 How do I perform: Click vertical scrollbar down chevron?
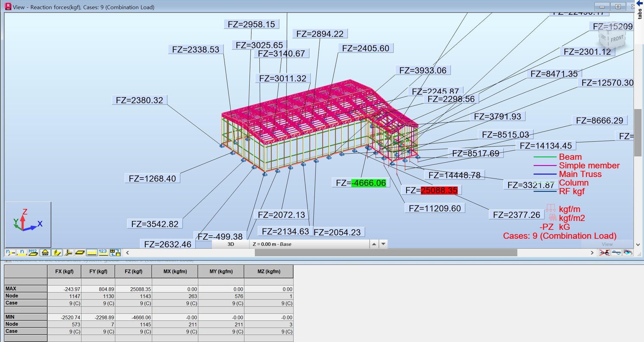(x=638, y=245)
